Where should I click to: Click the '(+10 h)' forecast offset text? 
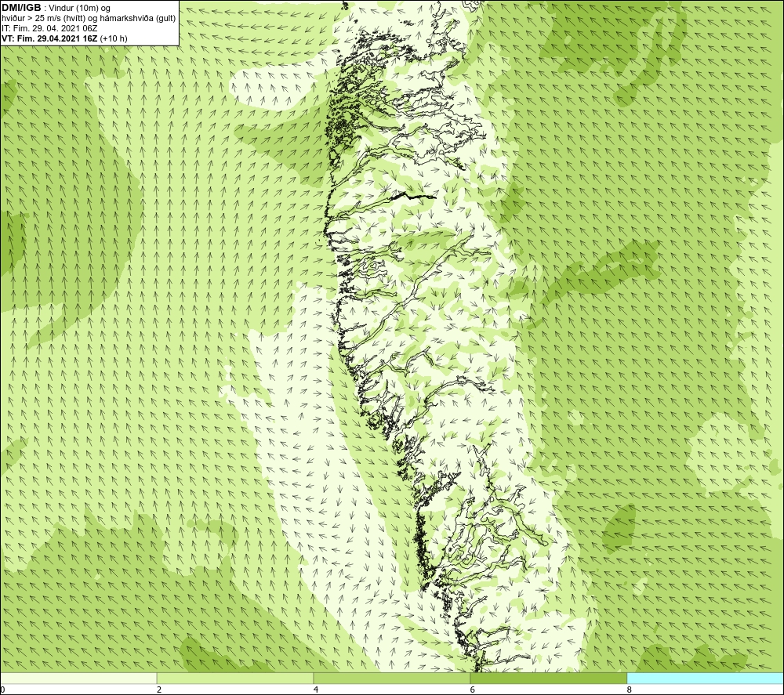(x=114, y=38)
